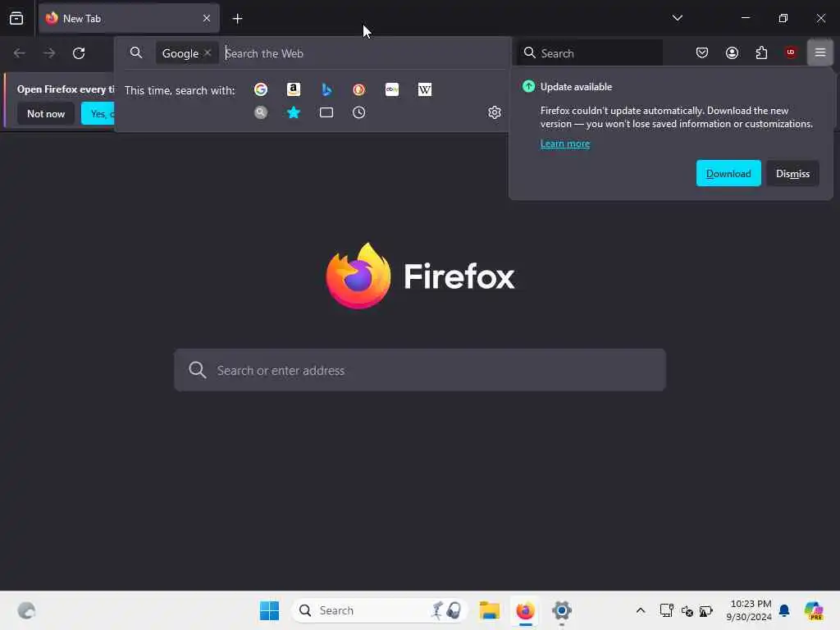Image resolution: width=840 pixels, height=630 pixels.
Task: Open search settings gear in dropdown
Action: [495, 112]
